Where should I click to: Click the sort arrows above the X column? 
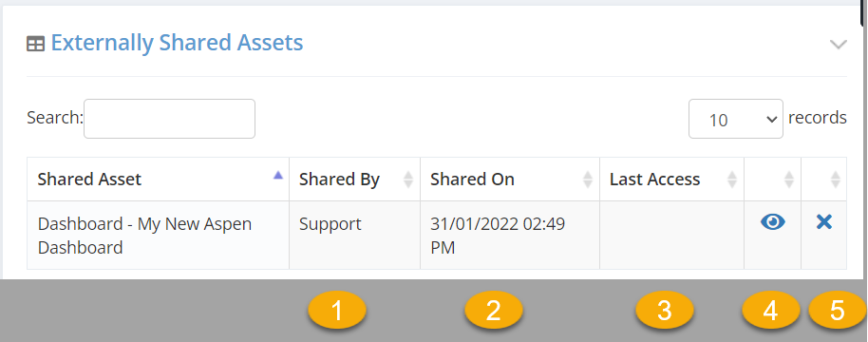pyautogui.click(x=836, y=180)
